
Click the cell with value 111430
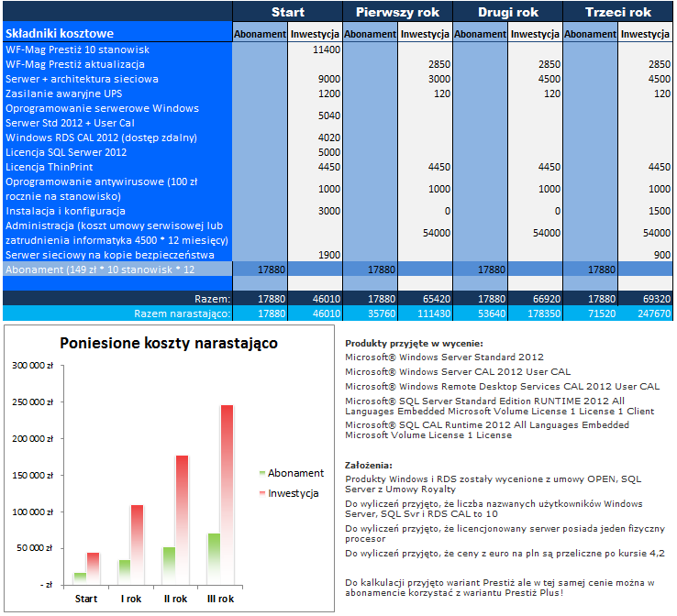425,313
